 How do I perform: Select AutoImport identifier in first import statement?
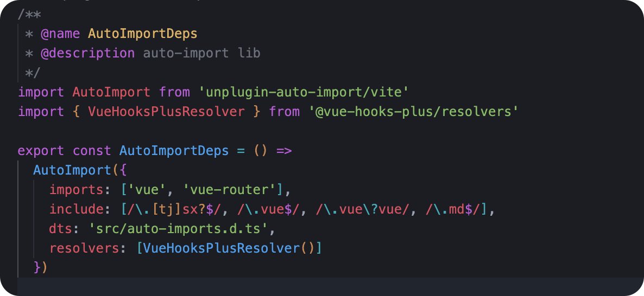click(111, 92)
